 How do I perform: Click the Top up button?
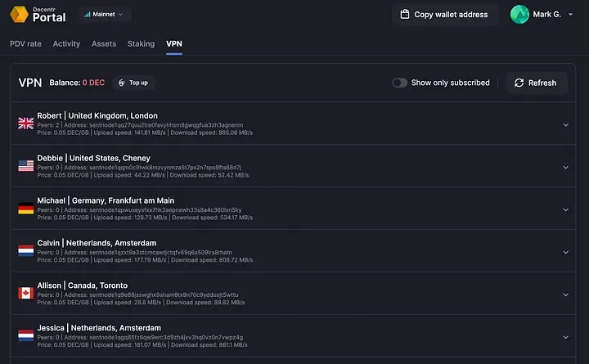point(133,83)
